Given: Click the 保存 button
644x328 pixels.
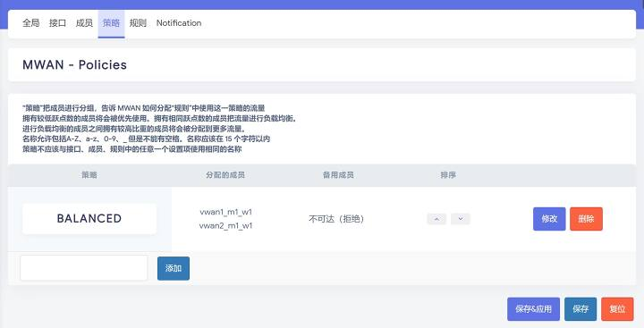Looking at the screenshot, I should click(x=580, y=309).
